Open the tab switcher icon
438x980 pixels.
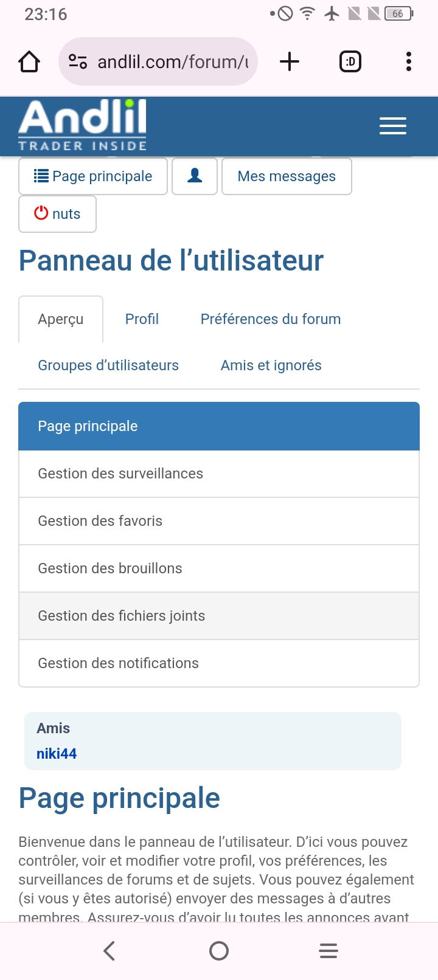click(350, 62)
